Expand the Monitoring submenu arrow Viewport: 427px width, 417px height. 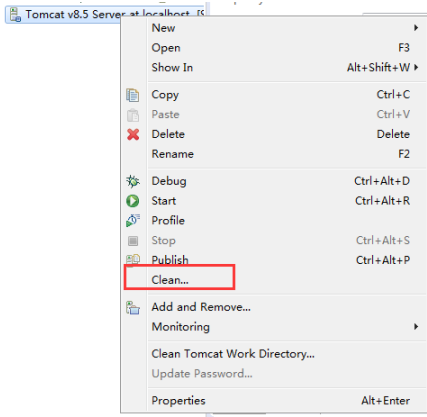point(416,327)
